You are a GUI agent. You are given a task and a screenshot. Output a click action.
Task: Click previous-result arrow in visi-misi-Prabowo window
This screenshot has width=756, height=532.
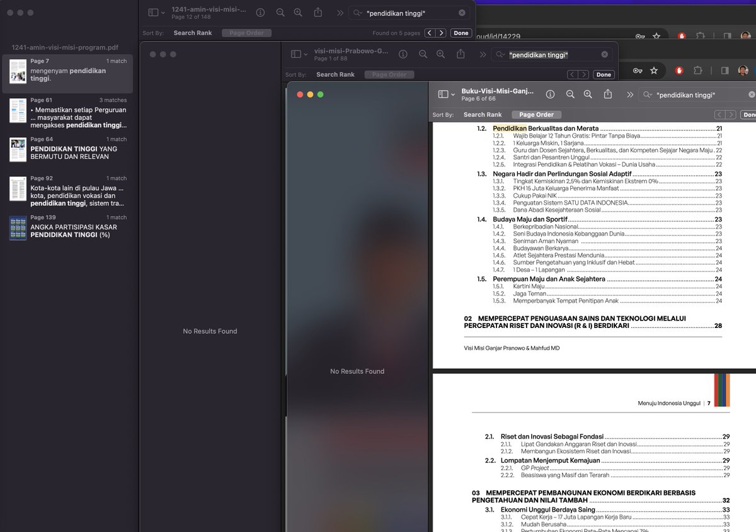tap(572, 74)
